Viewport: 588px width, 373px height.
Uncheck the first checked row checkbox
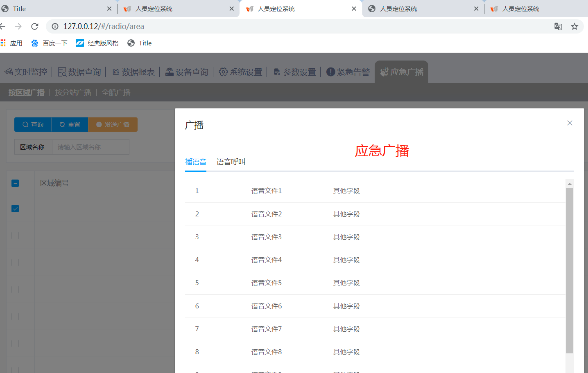pos(15,209)
